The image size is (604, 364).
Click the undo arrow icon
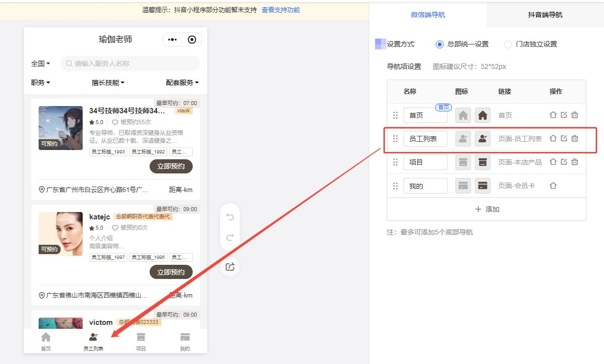230,217
